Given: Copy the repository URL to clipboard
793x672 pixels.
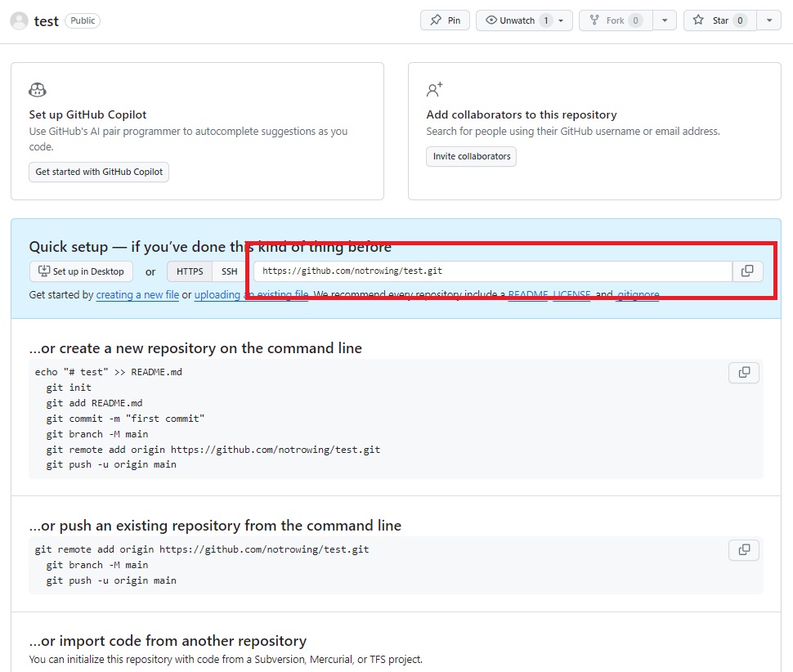Looking at the screenshot, I should (x=747, y=271).
